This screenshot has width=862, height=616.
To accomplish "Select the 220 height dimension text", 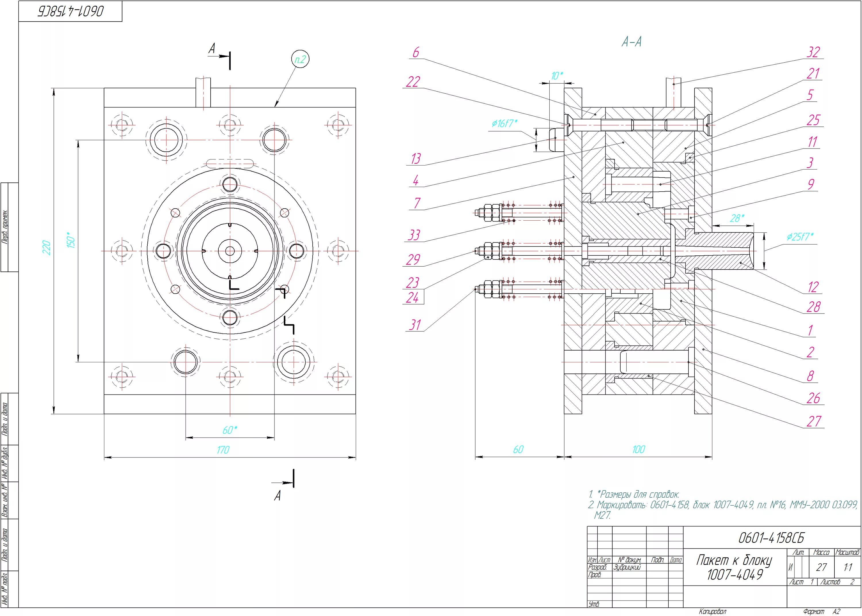I will pyautogui.click(x=47, y=247).
